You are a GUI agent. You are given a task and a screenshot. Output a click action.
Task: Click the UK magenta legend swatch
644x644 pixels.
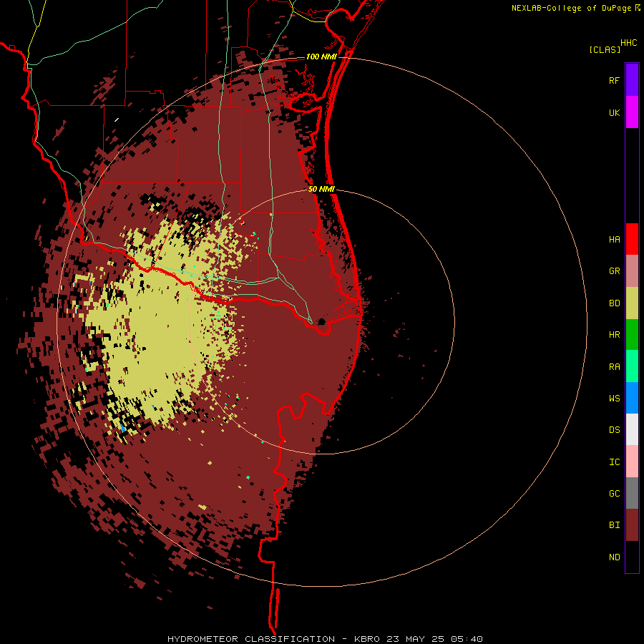632,112
